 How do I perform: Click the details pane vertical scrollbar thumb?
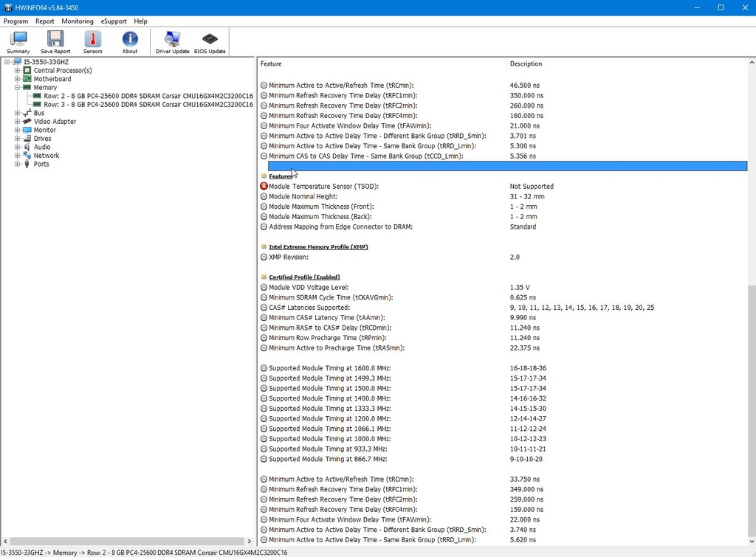click(x=751, y=409)
